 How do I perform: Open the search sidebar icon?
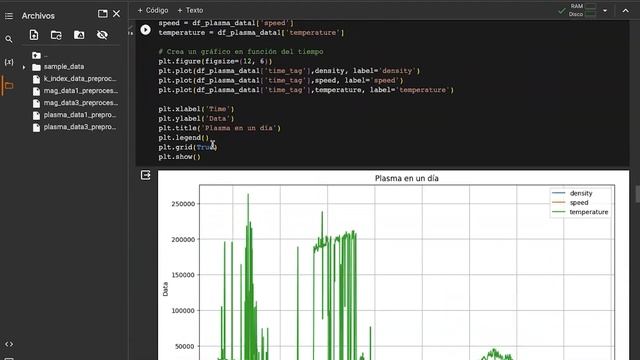coord(9,39)
